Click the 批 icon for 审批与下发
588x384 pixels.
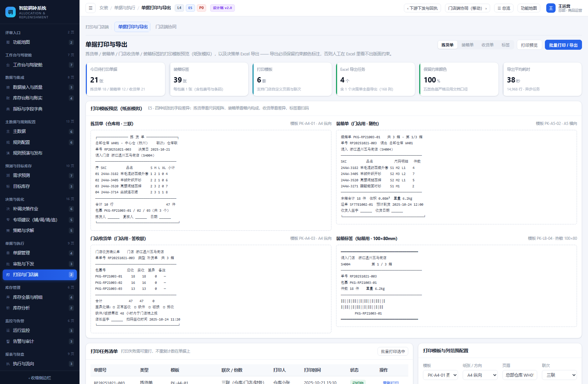click(x=8, y=264)
